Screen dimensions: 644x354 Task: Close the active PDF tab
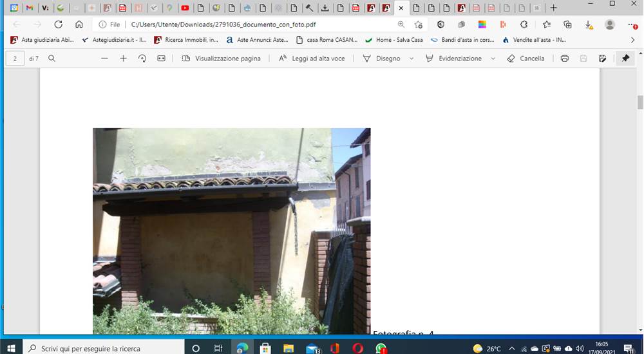click(x=401, y=8)
